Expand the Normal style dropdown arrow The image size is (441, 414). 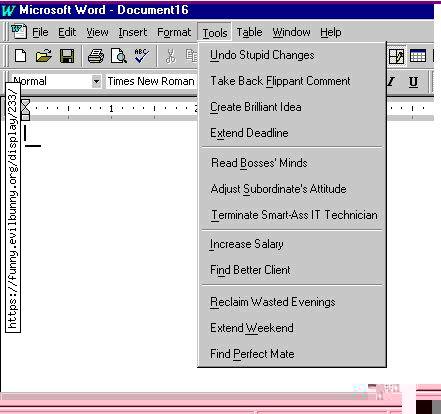pyautogui.click(x=96, y=81)
